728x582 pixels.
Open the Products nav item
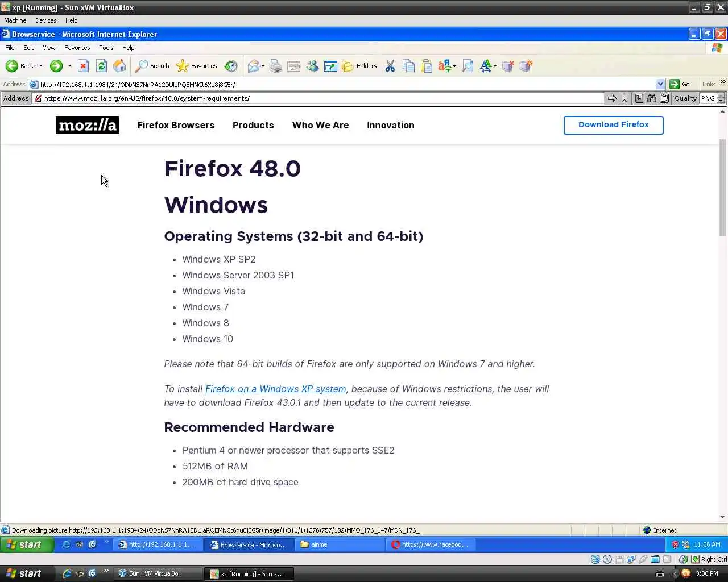click(253, 125)
